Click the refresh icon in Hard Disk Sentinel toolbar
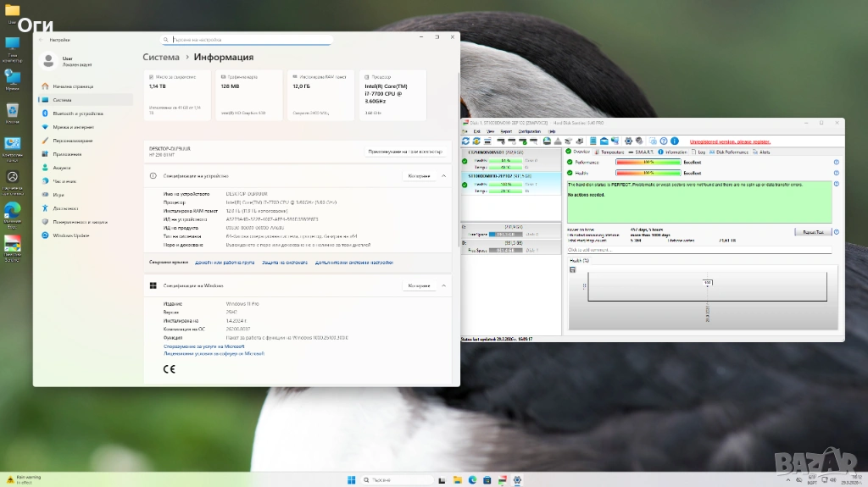This screenshot has height=487, width=868. (465, 141)
